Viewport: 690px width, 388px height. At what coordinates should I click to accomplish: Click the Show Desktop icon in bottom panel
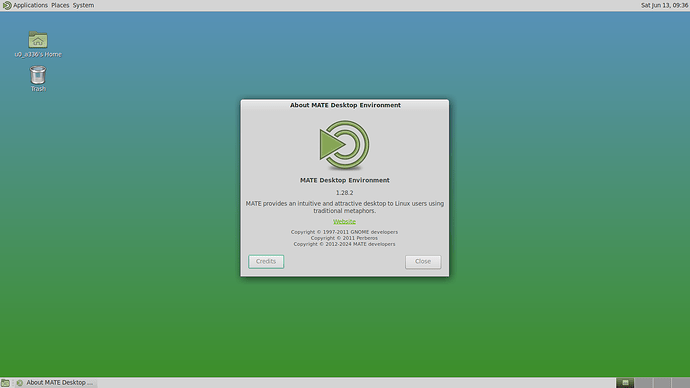click(5, 383)
